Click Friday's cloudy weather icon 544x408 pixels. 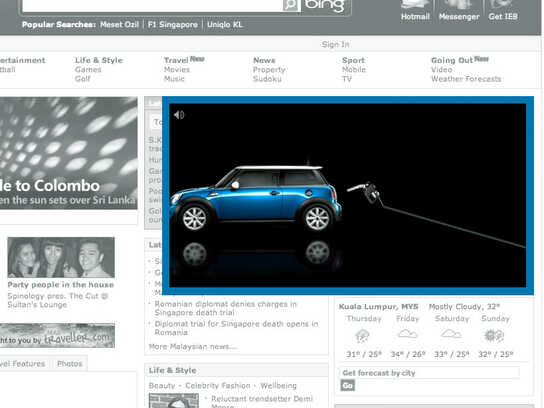407,334
